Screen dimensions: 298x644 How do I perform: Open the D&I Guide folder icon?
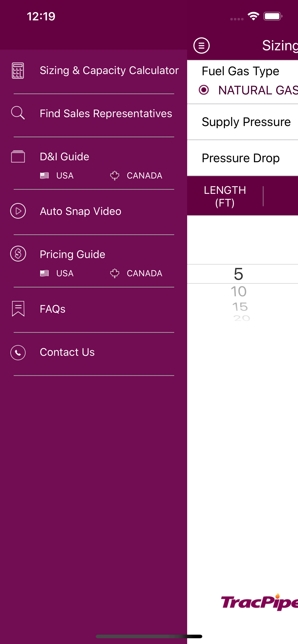(x=18, y=156)
